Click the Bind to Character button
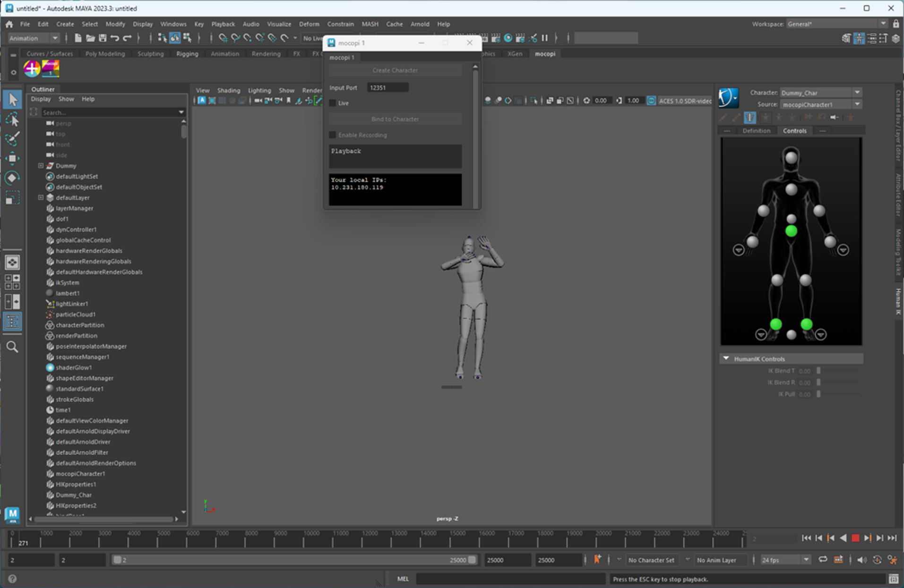The width and height of the screenshot is (904, 588). pos(395,119)
